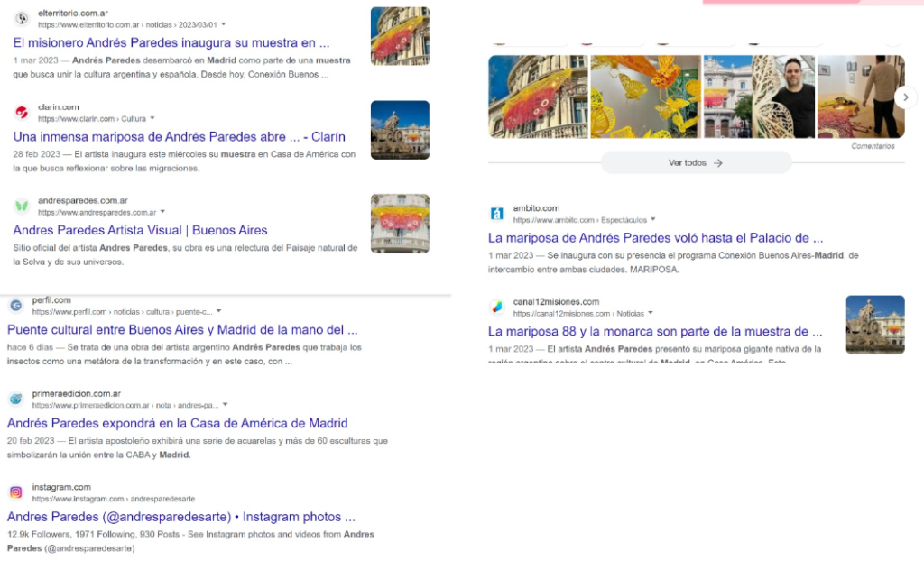Open first carousel image of butterfly on building
The height and width of the screenshot is (570, 924).
tap(538, 97)
